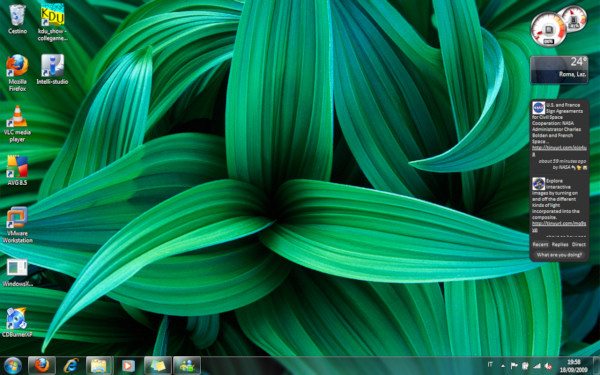Click the Roma, Laz. location text
Image resolution: width=600 pixels, height=375 pixels.
[572, 74]
